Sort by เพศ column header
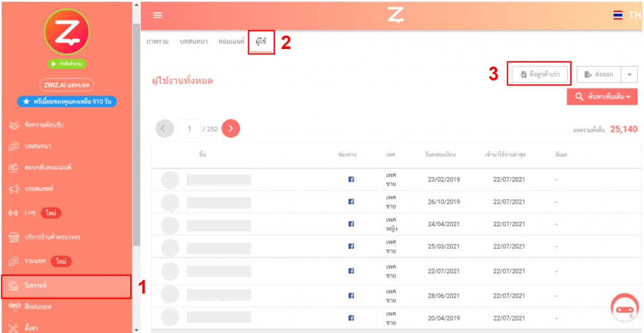This screenshot has height=333, width=644. 391,155
